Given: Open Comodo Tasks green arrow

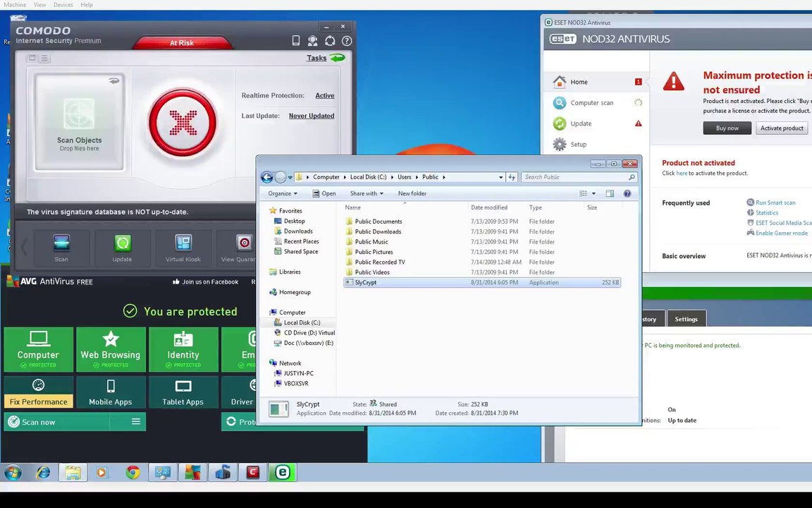Looking at the screenshot, I should click(x=337, y=58).
